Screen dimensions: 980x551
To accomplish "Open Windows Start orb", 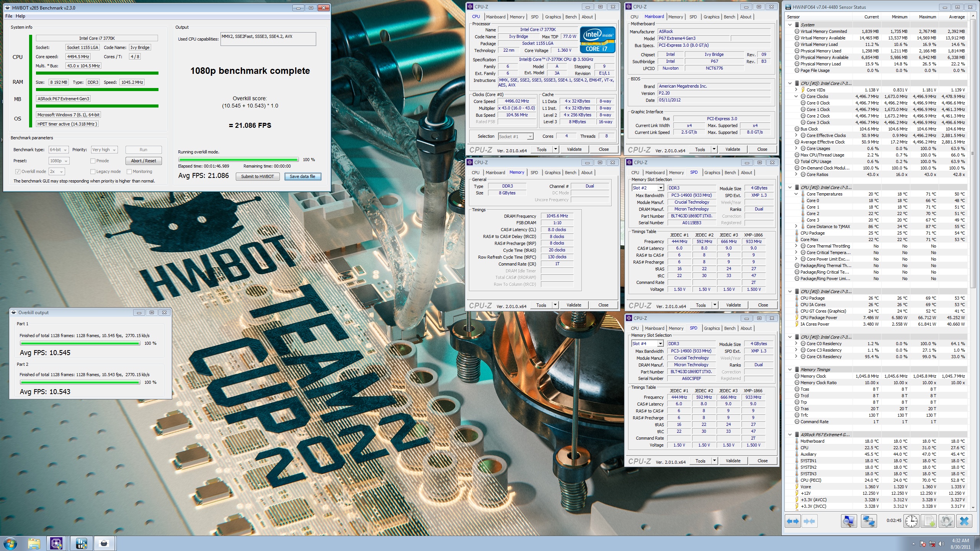I will pyautogui.click(x=10, y=543).
